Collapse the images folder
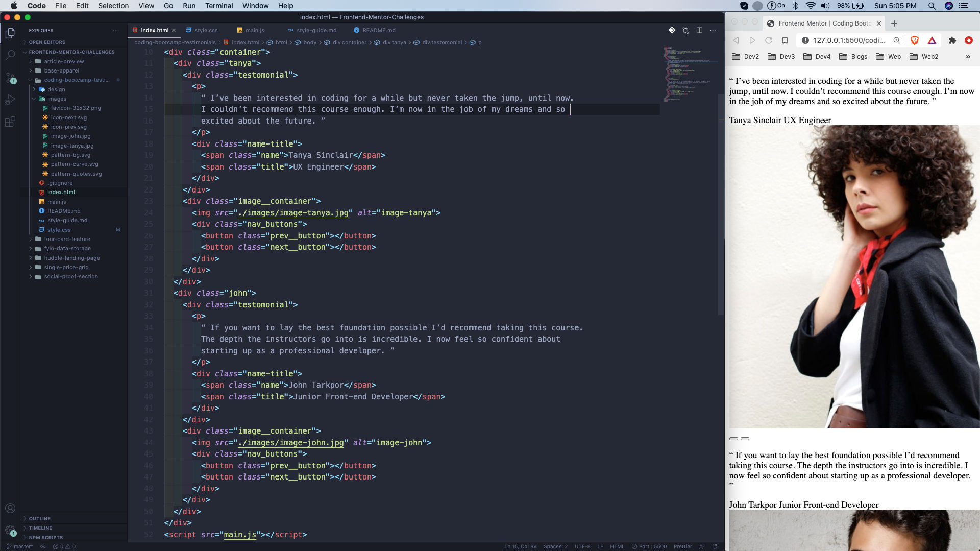Viewport: 980px width, 551px height. coord(73,99)
